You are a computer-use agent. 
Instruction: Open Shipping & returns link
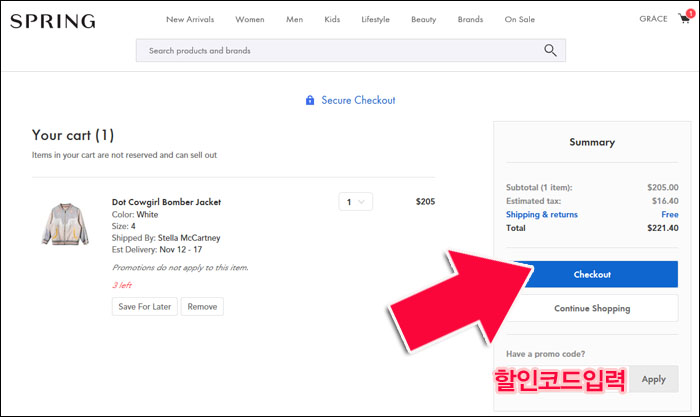point(542,214)
